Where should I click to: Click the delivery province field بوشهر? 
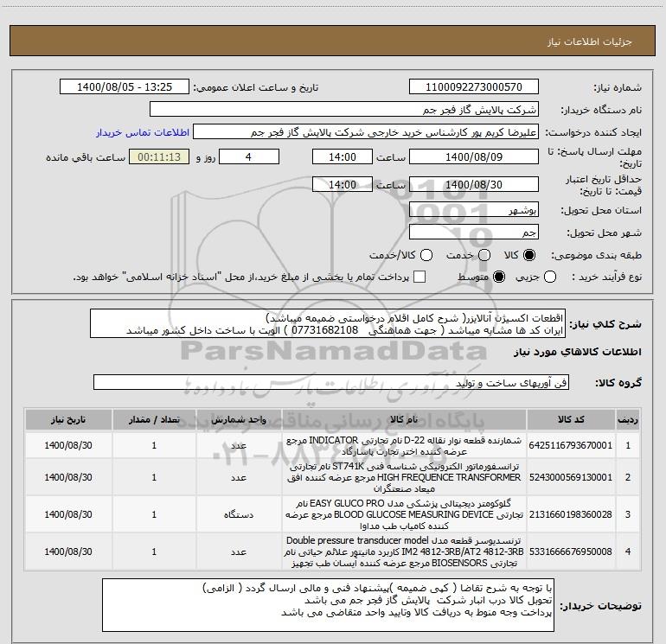[x=474, y=210]
